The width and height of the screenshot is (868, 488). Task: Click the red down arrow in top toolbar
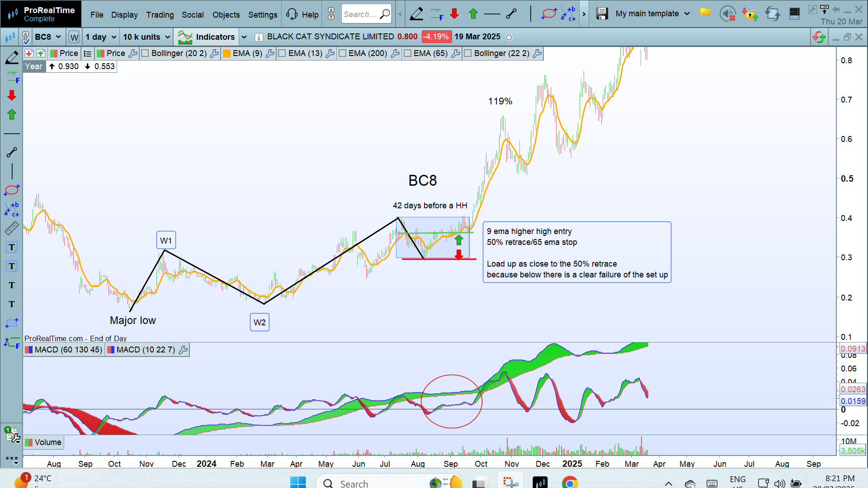[x=454, y=14]
